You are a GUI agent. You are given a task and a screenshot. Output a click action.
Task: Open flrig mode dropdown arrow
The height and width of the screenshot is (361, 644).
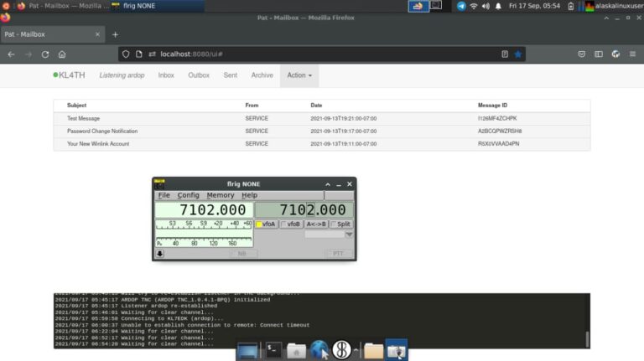click(349, 235)
